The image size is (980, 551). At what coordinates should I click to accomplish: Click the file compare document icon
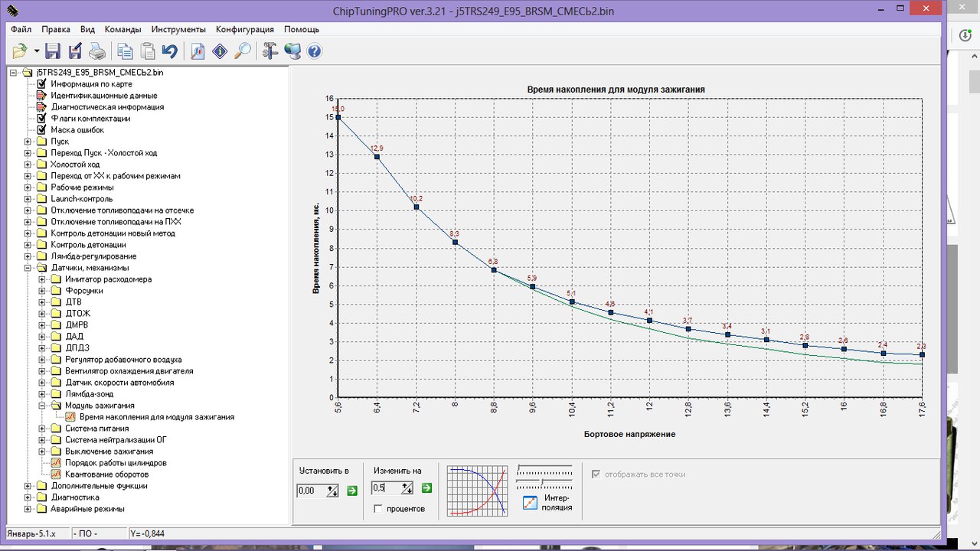click(x=198, y=51)
